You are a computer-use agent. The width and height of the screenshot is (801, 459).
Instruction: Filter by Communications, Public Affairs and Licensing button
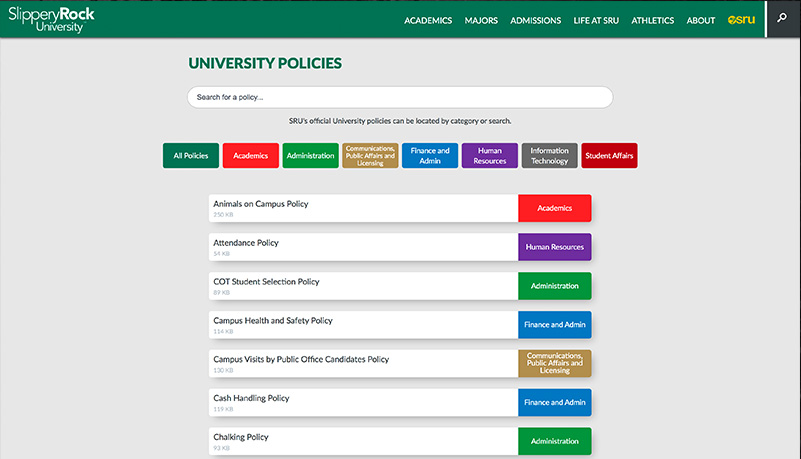370,155
